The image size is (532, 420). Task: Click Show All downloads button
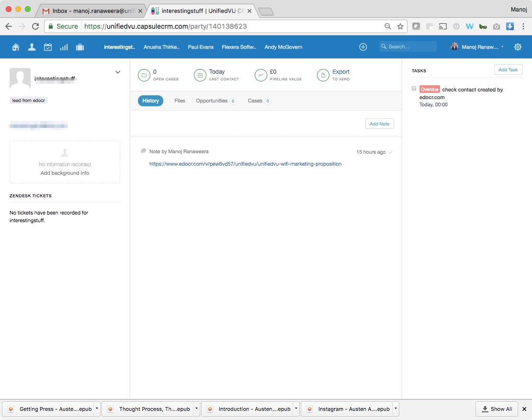(497, 409)
